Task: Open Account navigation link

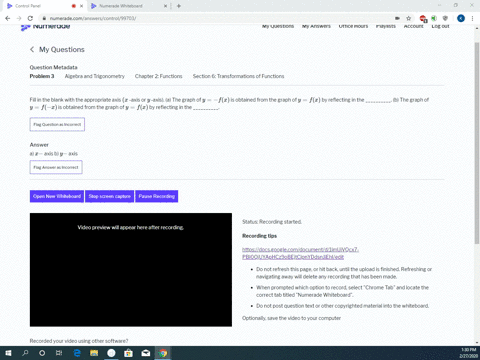Action: 413,26
